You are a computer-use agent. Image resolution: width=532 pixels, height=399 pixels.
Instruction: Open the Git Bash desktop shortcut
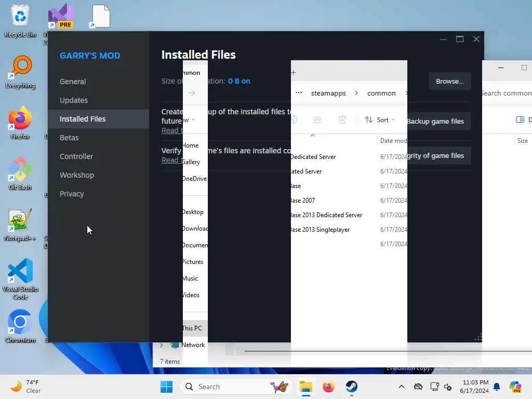[20, 174]
